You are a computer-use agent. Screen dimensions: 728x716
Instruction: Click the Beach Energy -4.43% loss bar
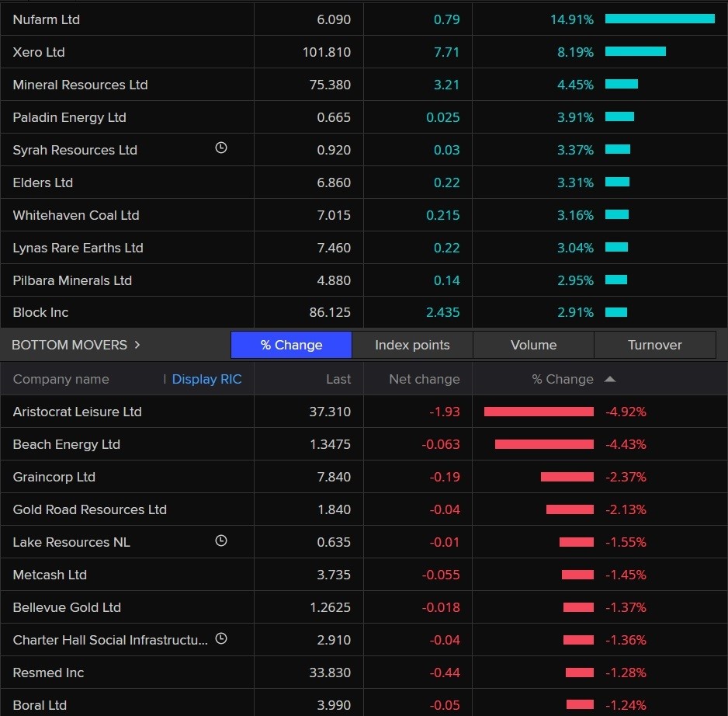pos(544,444)
